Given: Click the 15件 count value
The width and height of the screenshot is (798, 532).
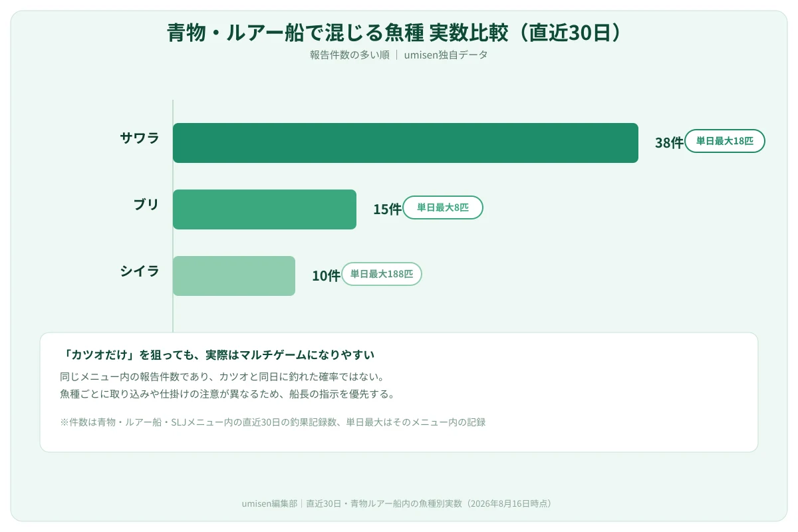Looking at the screenshot, I should (x=387, y=209).
